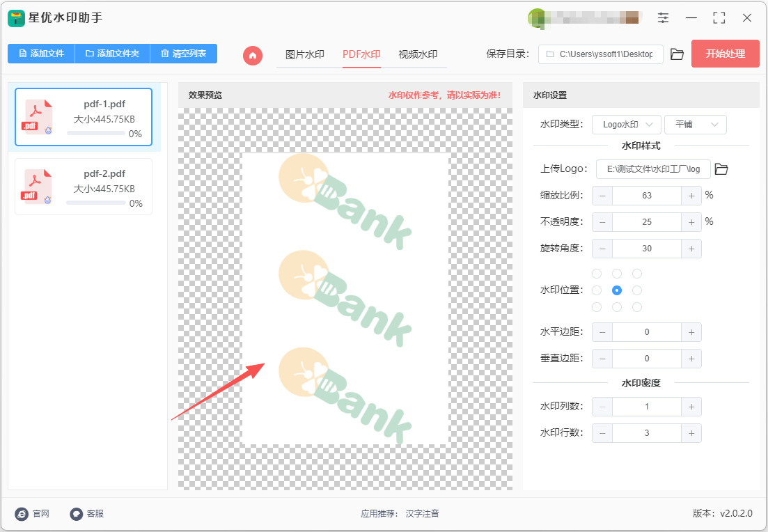Open the customer service icon 客服
Viewport: 768px width, 532px height.
[x=77, y=513]
